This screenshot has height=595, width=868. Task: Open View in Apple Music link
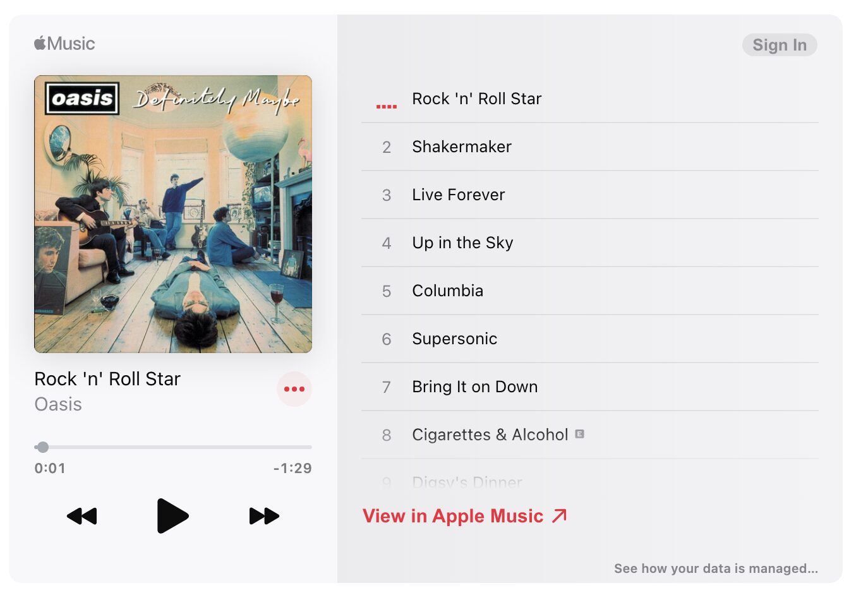465,516
